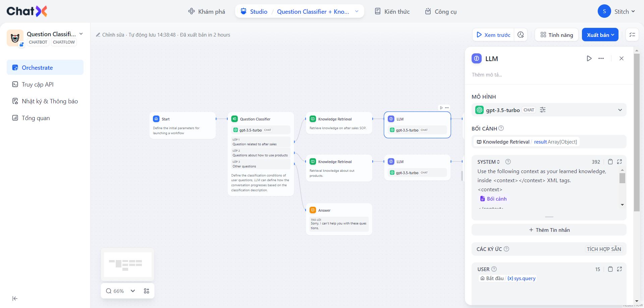Image resolution: width=644 pixels, height=308 pixels.
Task: Click the workflow minimap thumbnail
Action: (x=128, y=264)
